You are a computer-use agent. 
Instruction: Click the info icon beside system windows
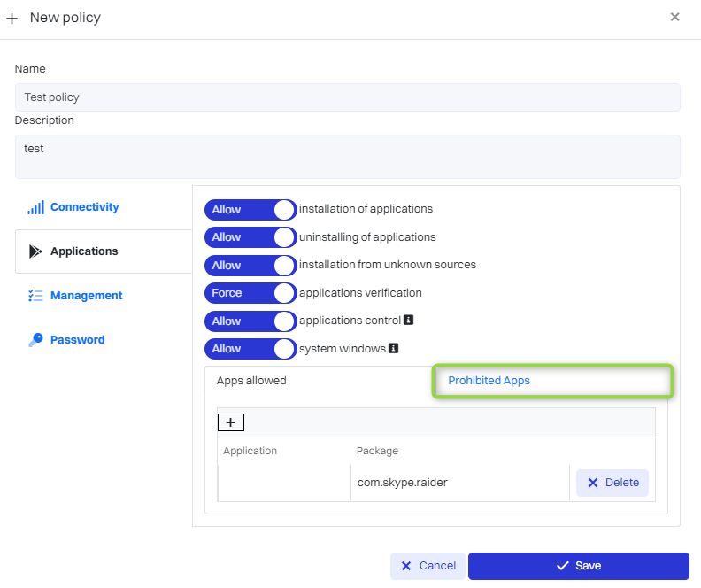tap(393, 349)
